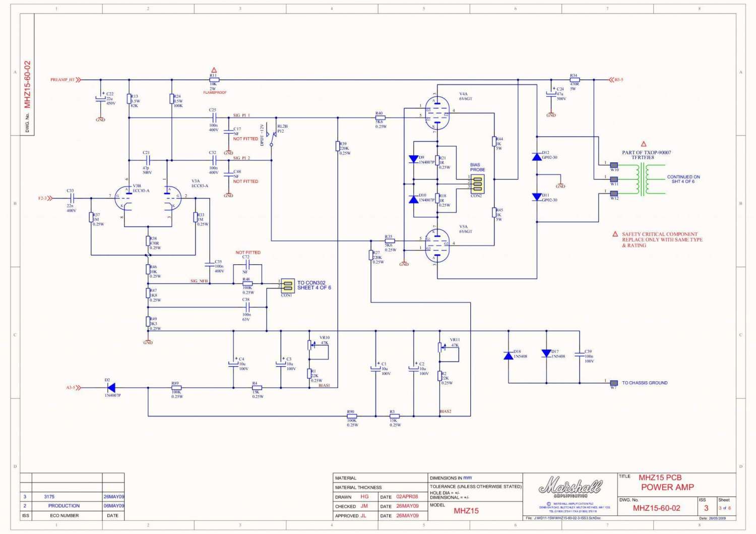Screen dimensions: 756x534
Task: Click the C39 100n capacitor symbol
Action: click(x=580, y=355)
